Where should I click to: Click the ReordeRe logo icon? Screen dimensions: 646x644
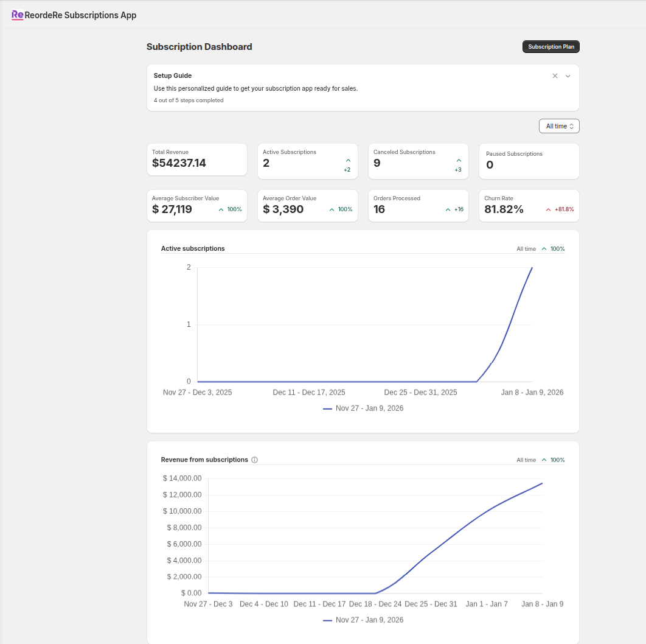18,15
